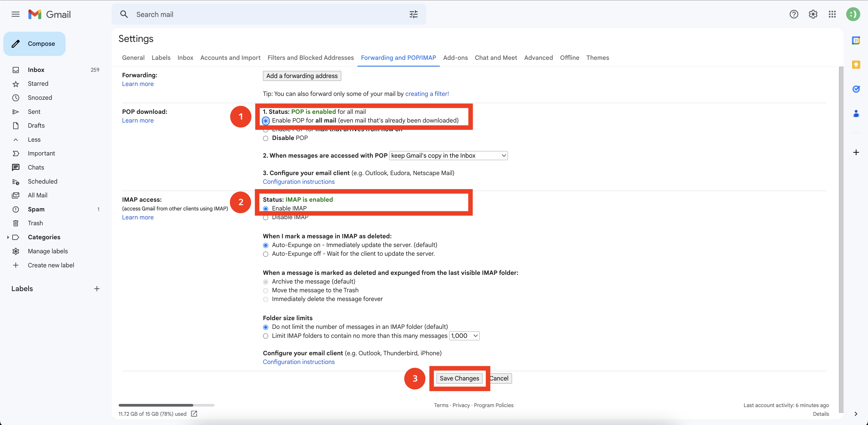868x425 pixels.
Task: Open the search options filter icon
Action: click(413, 14)
